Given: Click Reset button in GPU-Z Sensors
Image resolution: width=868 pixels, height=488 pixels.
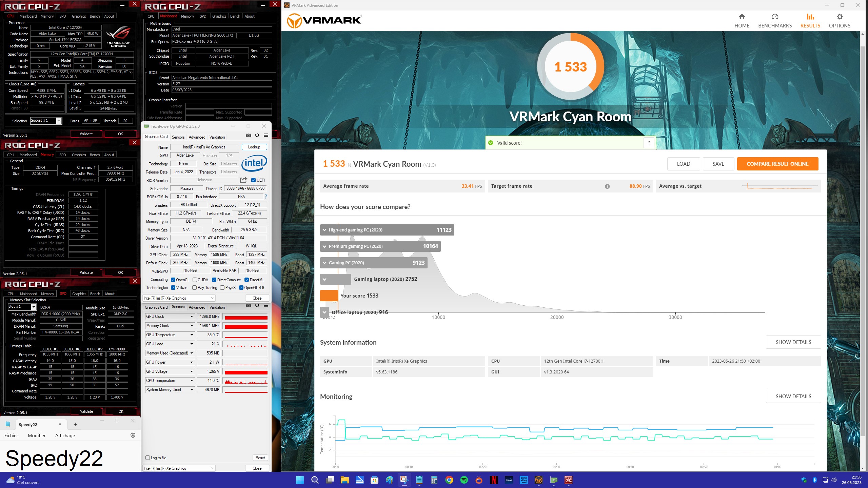Looking at the screenshot, I should [260, 458].
